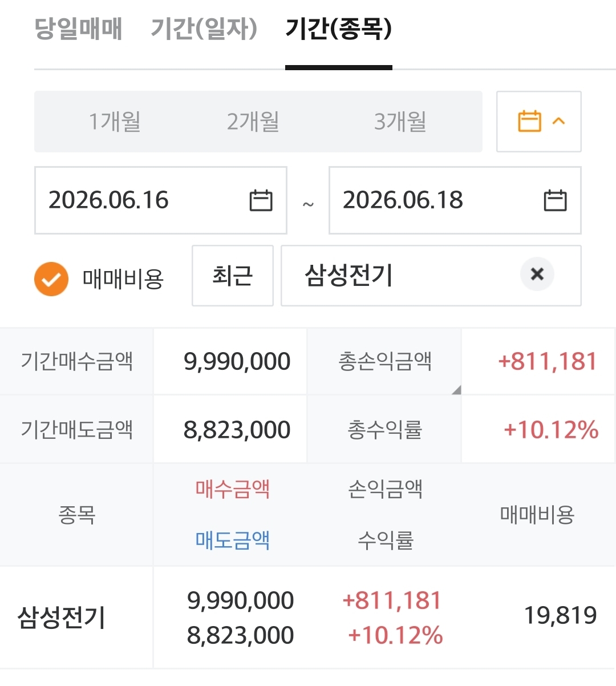Uncheck the 매매비용 orange checkbox
Viewport: 616px width, 686px height.
click(x=51, y=279)
